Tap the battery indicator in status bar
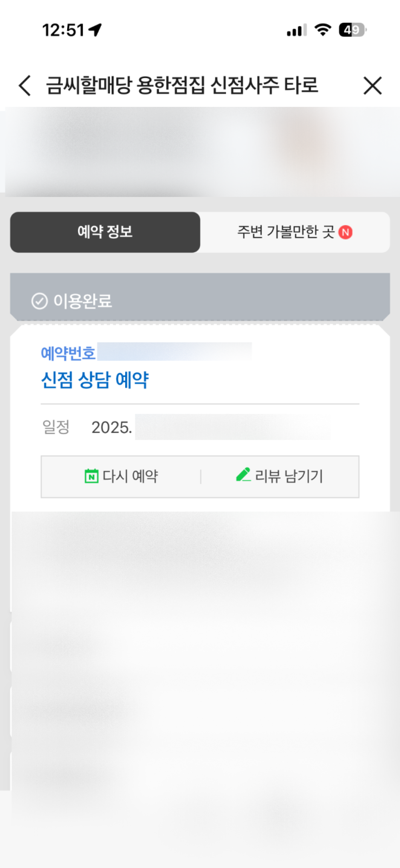 click(x=353, y=30)
